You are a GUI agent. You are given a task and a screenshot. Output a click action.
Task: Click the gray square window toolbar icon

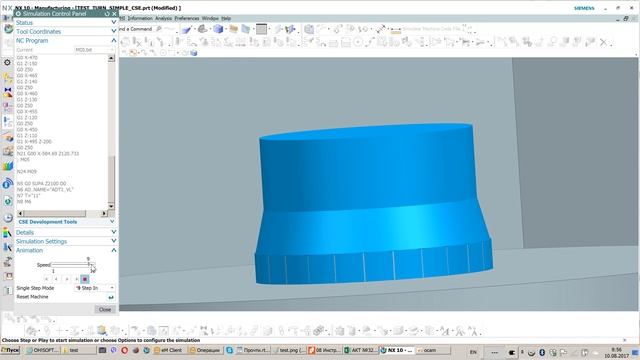click(x=262, y=29)
